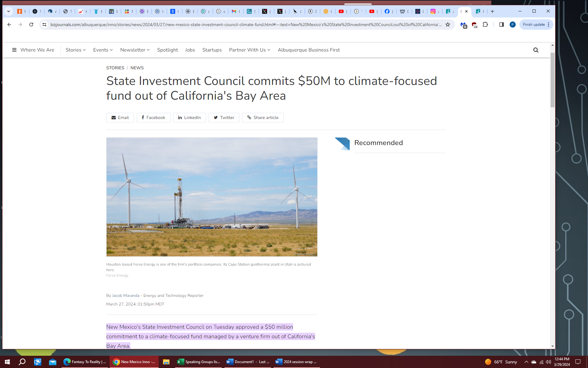Open the Startups nav item
The height and width of the screenshot is (368, 588).
212,50
